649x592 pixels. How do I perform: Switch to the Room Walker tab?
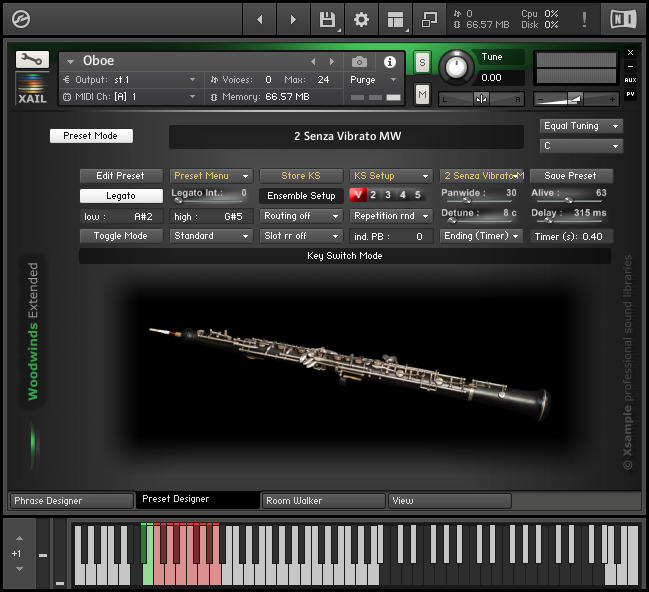[323, 500]
